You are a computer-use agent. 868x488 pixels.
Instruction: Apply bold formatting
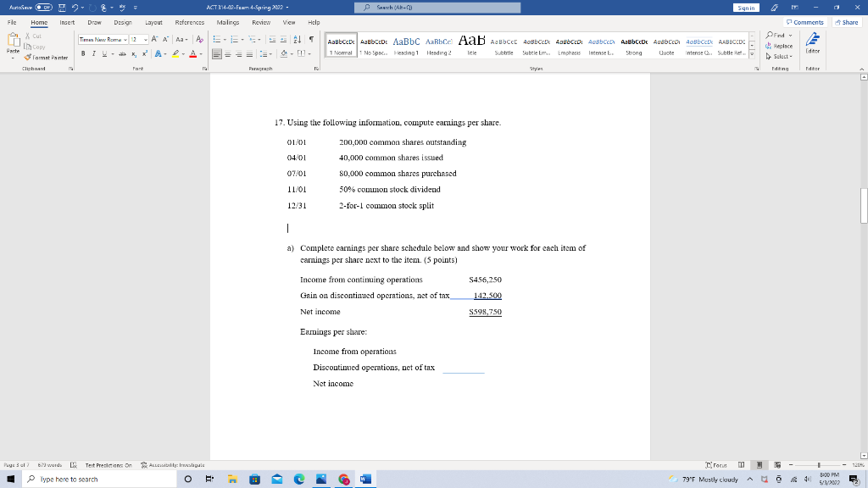coord(82,53)
